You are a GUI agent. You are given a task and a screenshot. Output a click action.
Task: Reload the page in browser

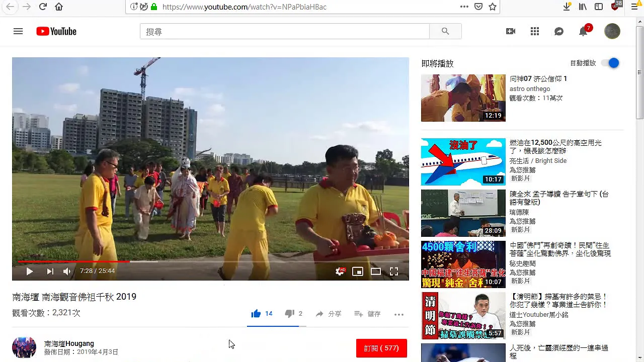(x=43, y=7)
